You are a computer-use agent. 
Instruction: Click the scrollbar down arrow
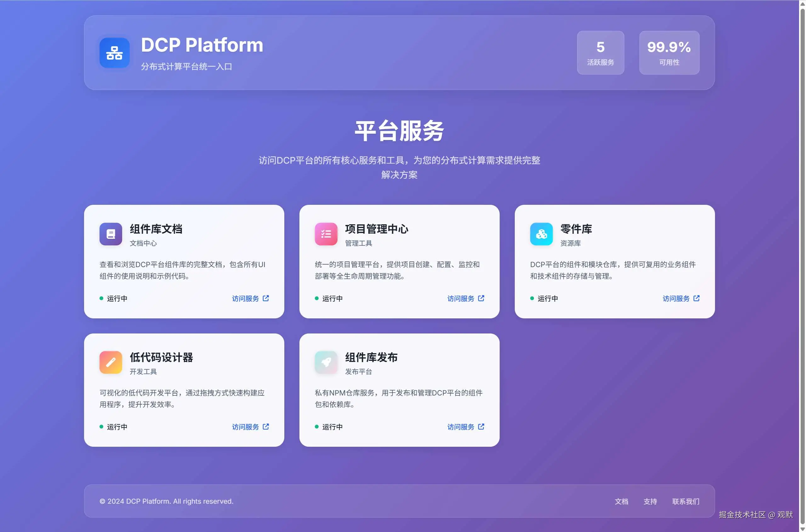click(803, 529)
